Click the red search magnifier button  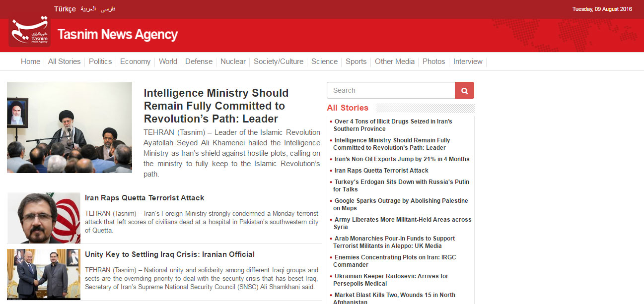coord(464,90)
